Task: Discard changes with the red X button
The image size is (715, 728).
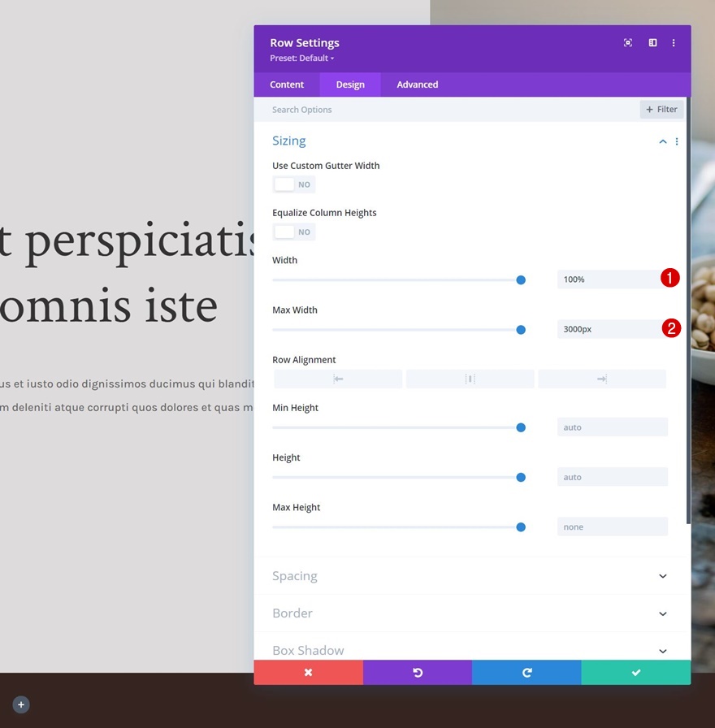Action: pos(308,672)
